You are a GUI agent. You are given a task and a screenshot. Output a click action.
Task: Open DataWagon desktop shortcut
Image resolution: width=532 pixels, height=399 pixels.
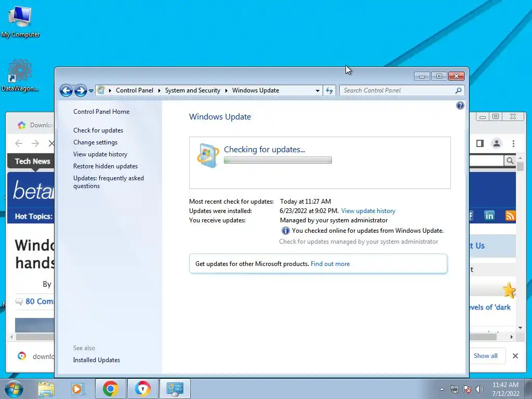[20, 75]
